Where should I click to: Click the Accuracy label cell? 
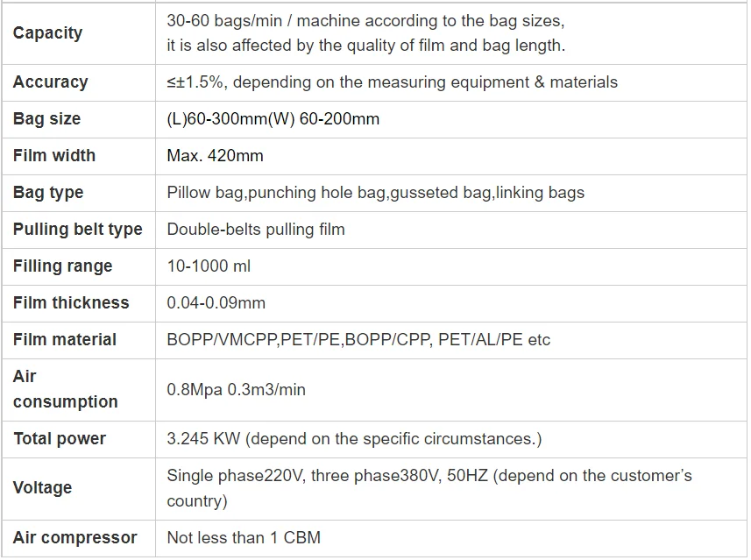tap(50, 82)
